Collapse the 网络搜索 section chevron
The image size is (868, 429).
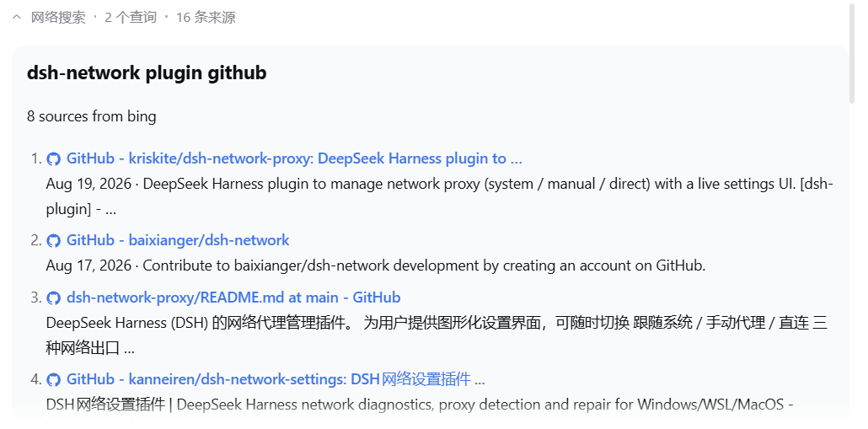pos(17,17)
